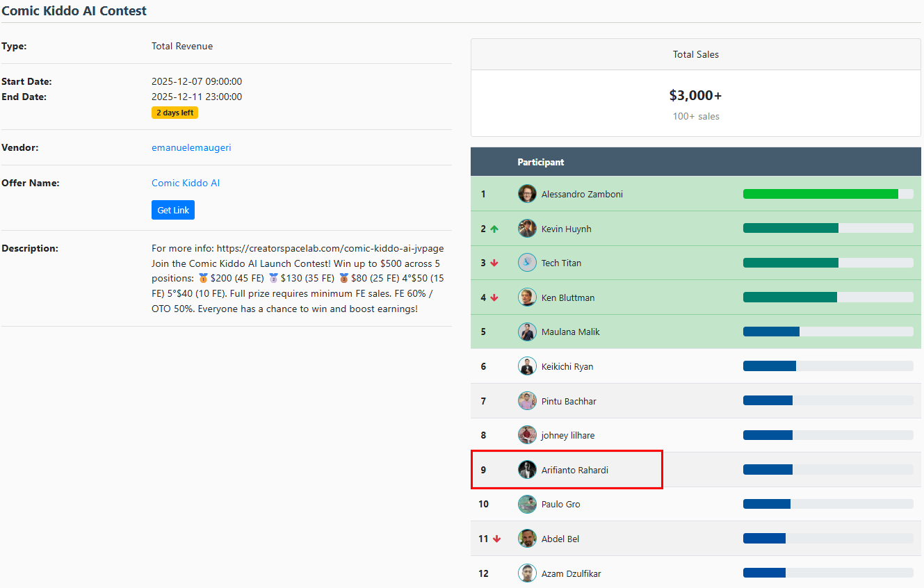924x588 pixels.
Task: Click the Tech Titan clock avatar
Action: [x=527, y=263]
